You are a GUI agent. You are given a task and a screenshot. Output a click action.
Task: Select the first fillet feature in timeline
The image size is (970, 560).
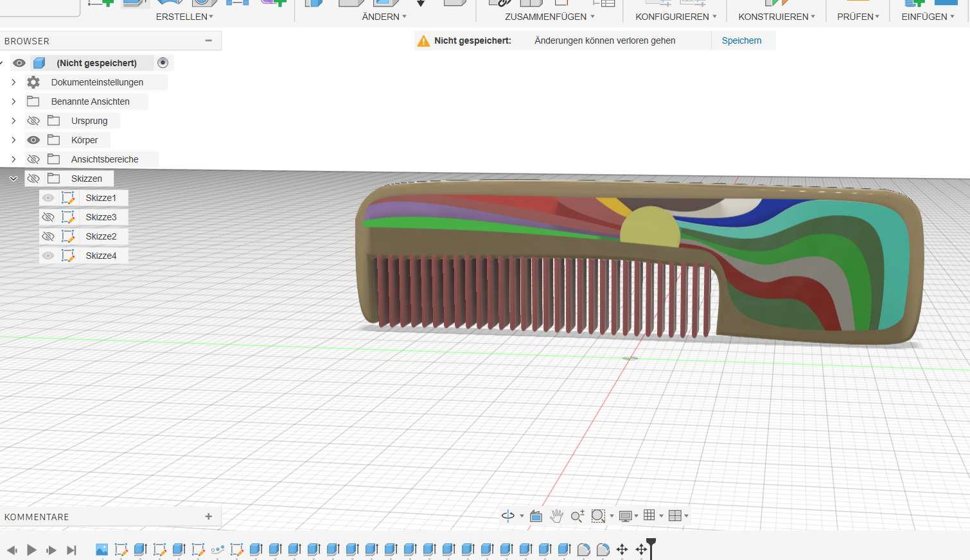coord(583,549)
